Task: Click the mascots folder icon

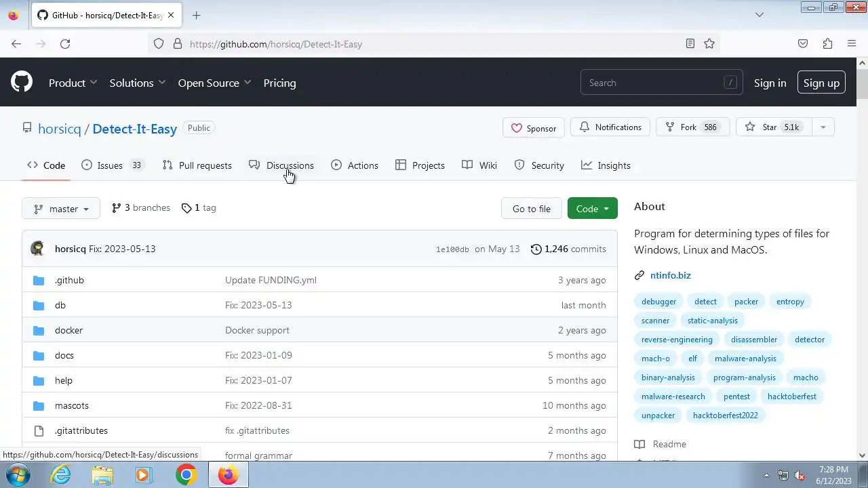Action: click(x=39, y=405)
